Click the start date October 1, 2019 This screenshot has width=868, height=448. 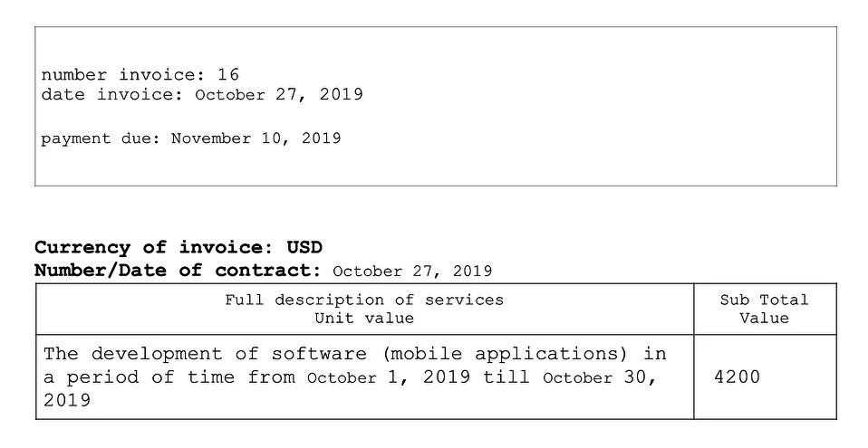pos(389,377)
